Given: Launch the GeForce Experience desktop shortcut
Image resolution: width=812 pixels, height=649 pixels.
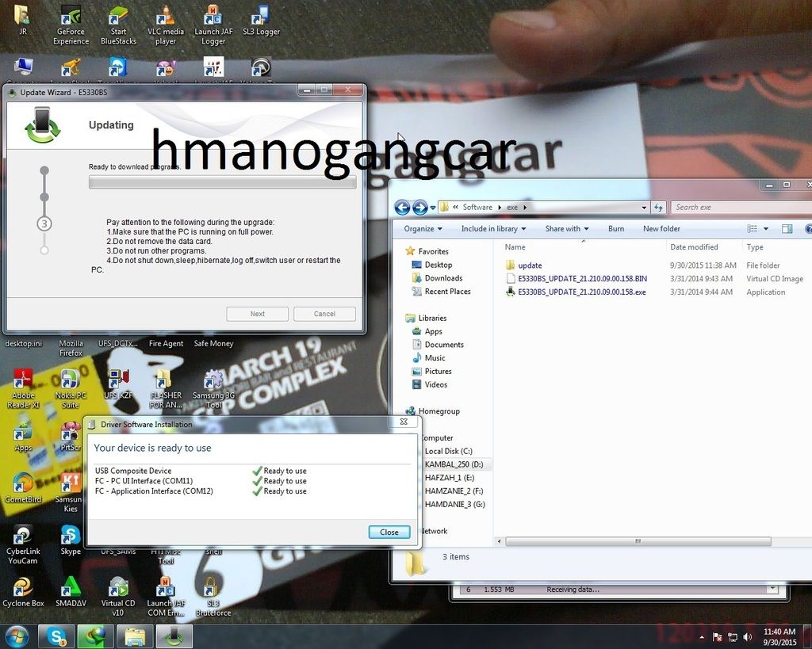Looking at the screenshot, I should tap(71, 17).
